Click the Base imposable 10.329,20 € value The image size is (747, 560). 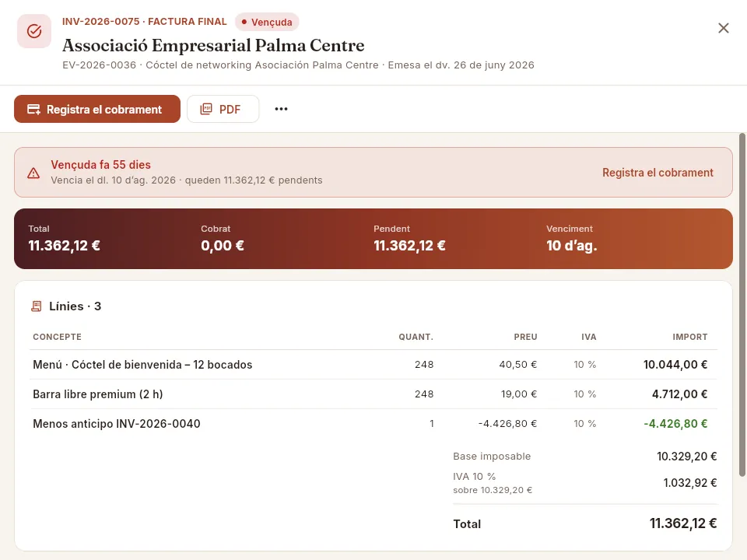click(686, 457)
